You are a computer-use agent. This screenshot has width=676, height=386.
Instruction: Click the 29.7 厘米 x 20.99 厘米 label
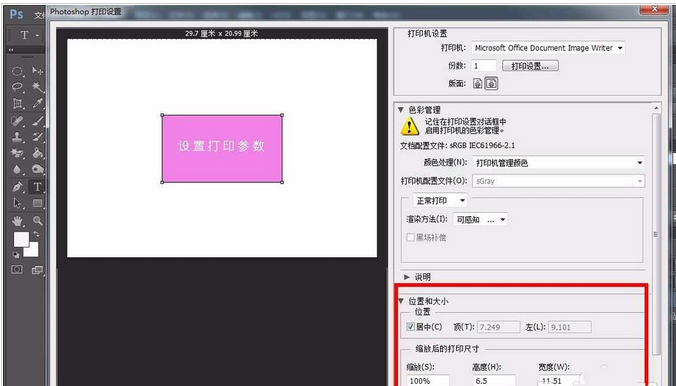click(x=222, y=33)
